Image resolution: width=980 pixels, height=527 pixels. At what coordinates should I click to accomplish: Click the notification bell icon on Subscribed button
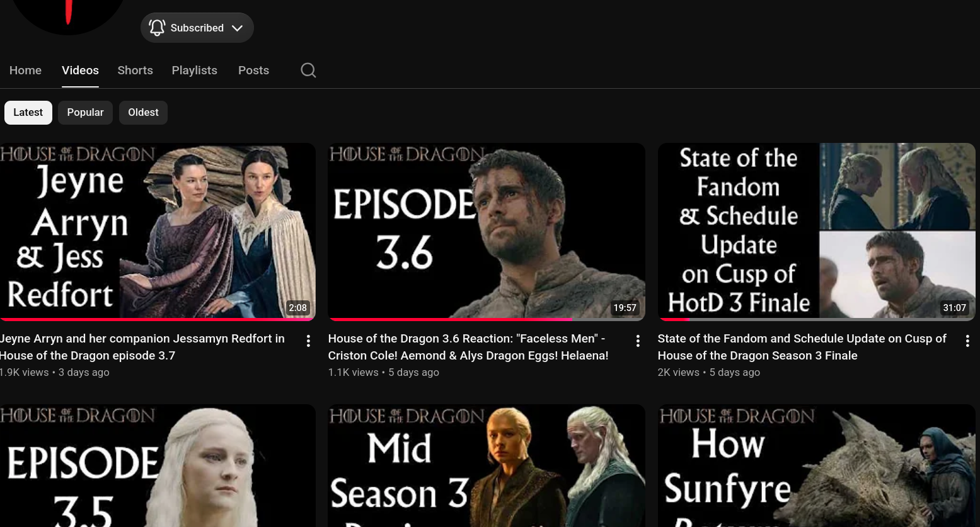coord(157,28)
